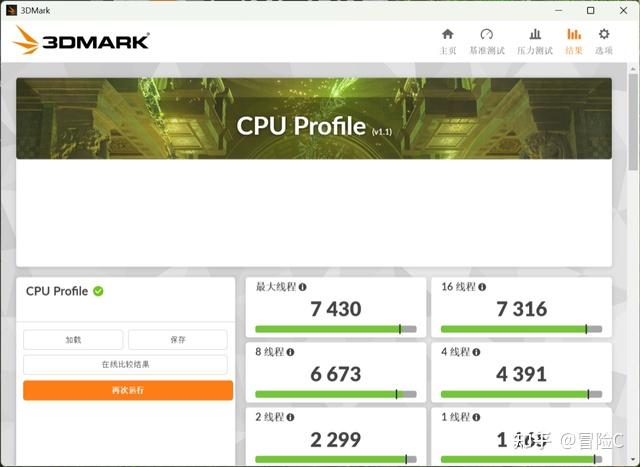This screenshot has width=640, height=467.
Task: Click the 7 430 max threads score
Action: pyautogui.click(x=336, y=309)
